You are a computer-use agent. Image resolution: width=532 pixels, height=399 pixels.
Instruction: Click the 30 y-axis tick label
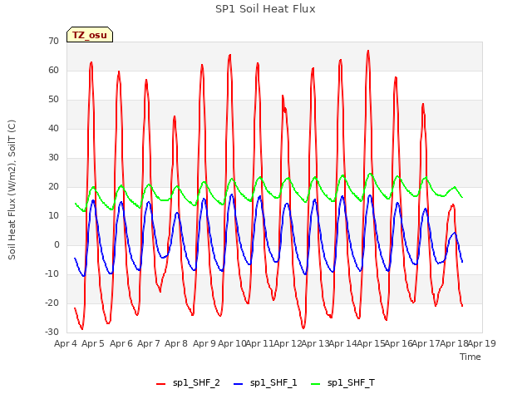click(x=53, y=157)
